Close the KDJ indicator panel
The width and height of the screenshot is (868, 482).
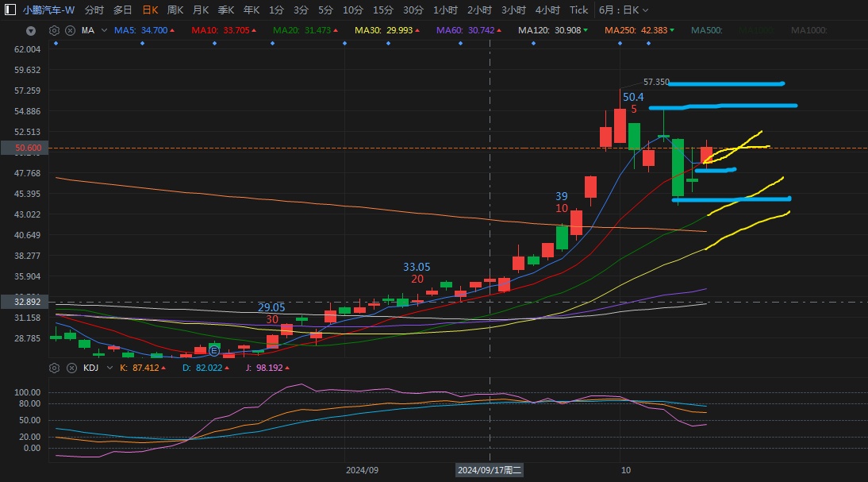(x=70, y=368)
